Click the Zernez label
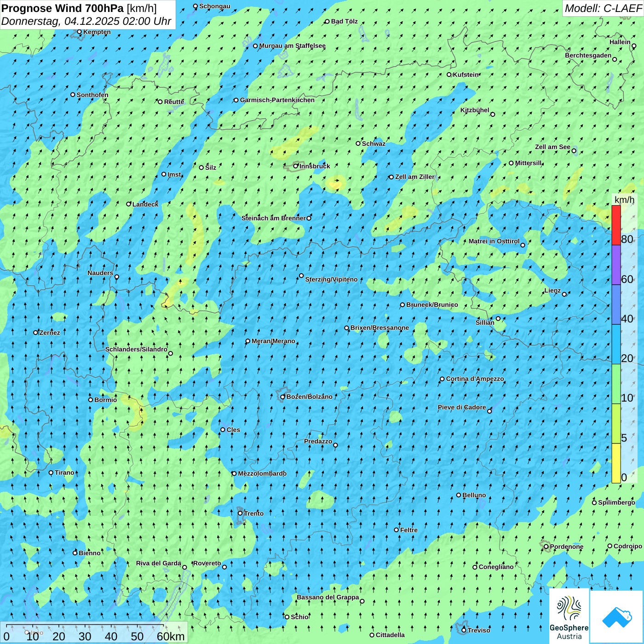 pos(50,333)
